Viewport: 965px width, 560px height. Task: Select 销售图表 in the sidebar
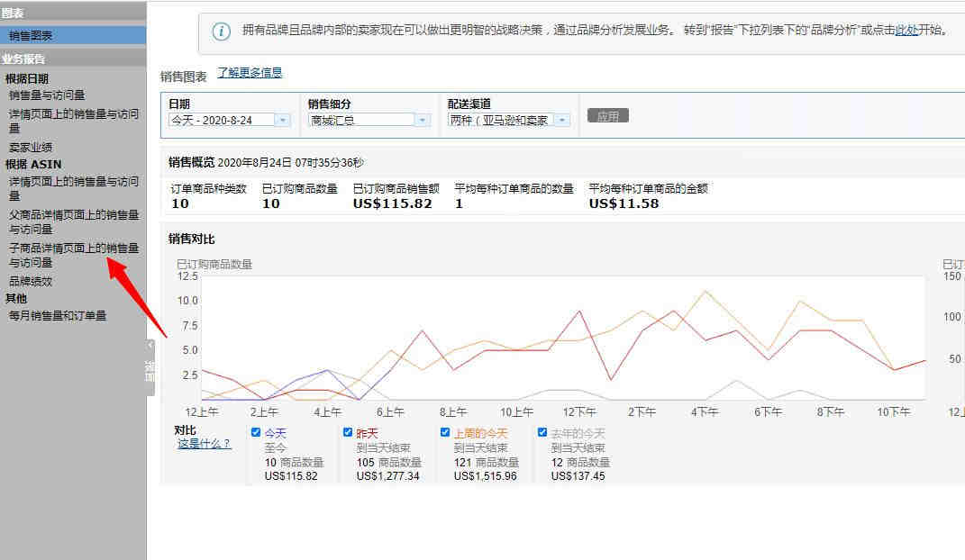(31, 35)
